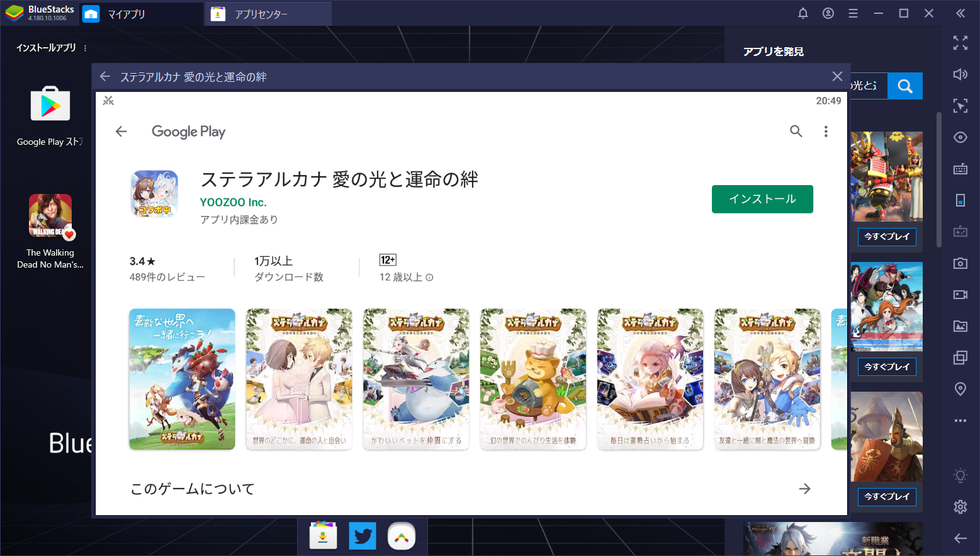Minimize the BlueStacks window
This screenshot has height=556, width=980.
(x=879, y=13)
